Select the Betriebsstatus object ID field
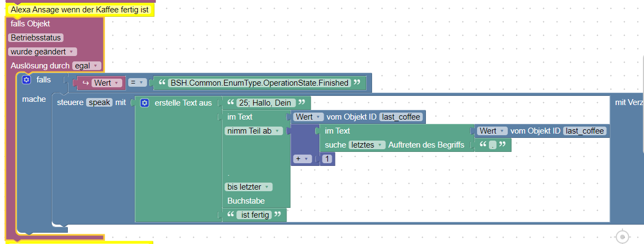Image resolution: width=644 pixels, height=244 pixels. (x=36, y=38)
